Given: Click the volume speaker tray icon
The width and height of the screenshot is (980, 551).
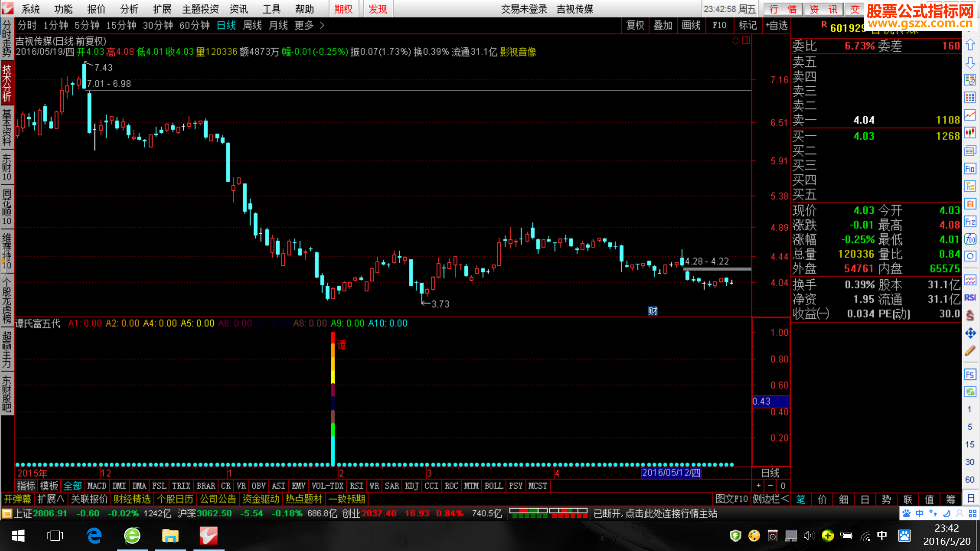Looking at the screenshot, I should click(808, 536).
